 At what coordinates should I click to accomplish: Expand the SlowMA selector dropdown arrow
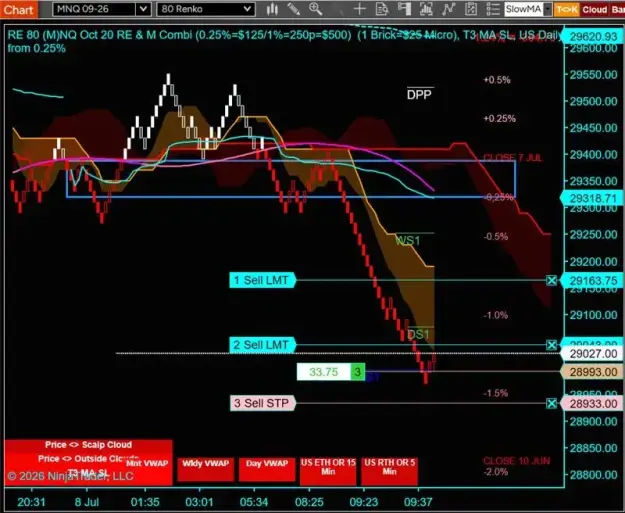click(548, 9)
